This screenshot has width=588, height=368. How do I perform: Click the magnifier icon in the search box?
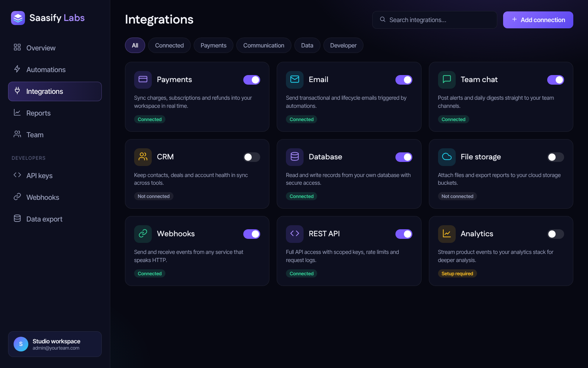pyautogui.click(x=383, y=20)
